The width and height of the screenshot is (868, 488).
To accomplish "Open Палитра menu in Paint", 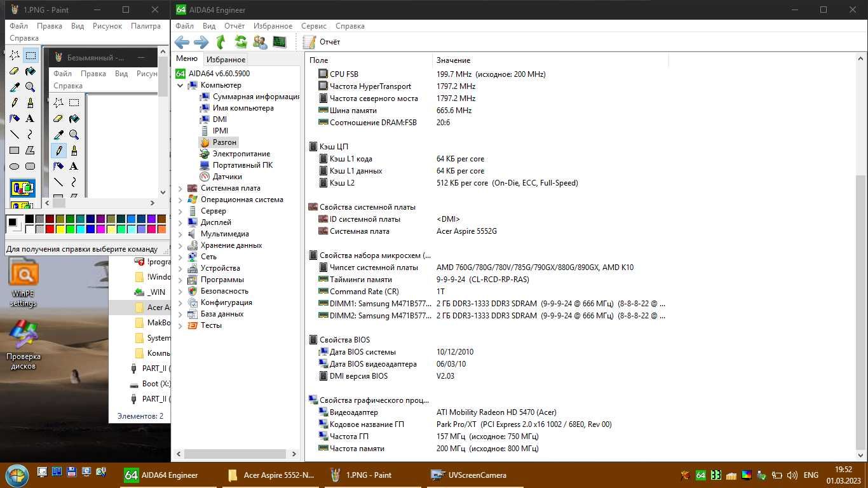I will (146, 26).
